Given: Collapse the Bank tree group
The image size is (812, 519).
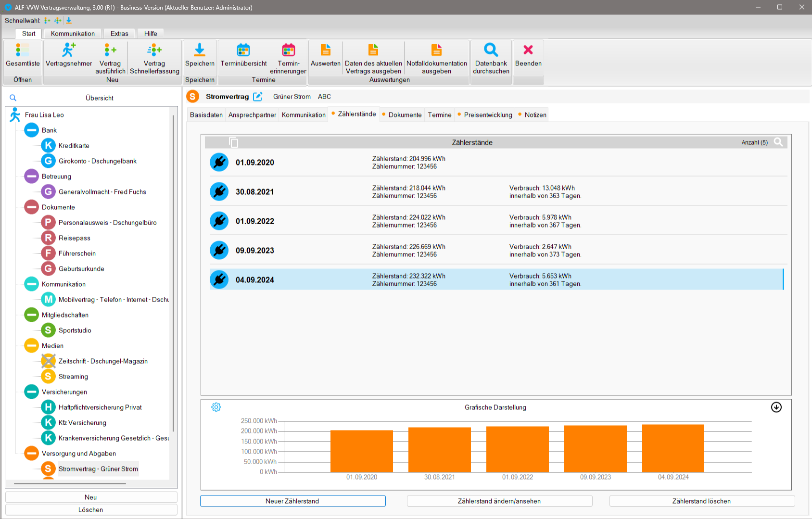Looking at the screenshot, I should point(32,130).
